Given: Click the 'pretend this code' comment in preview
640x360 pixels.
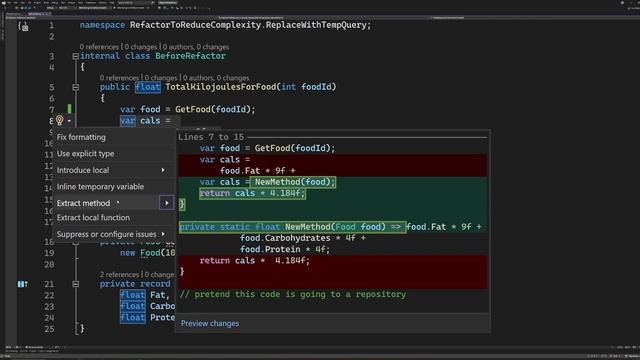Looking at the screenshot, I should [293, 294].
